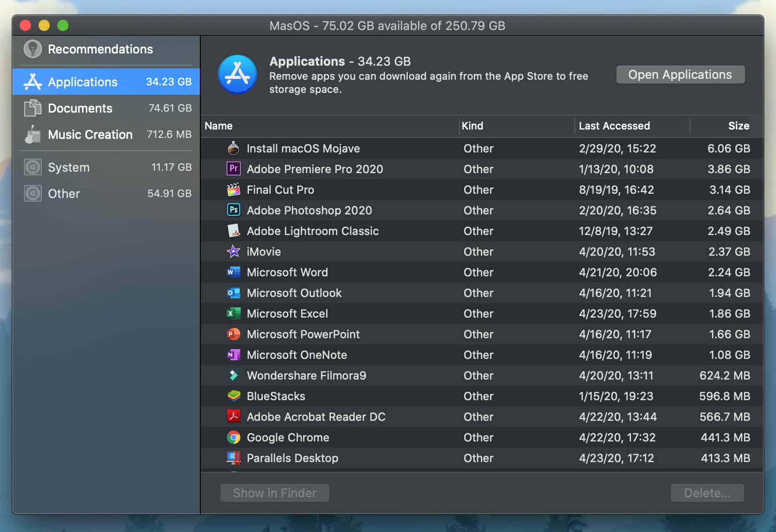Select the Microsoft Word name text

pos(287,272)
